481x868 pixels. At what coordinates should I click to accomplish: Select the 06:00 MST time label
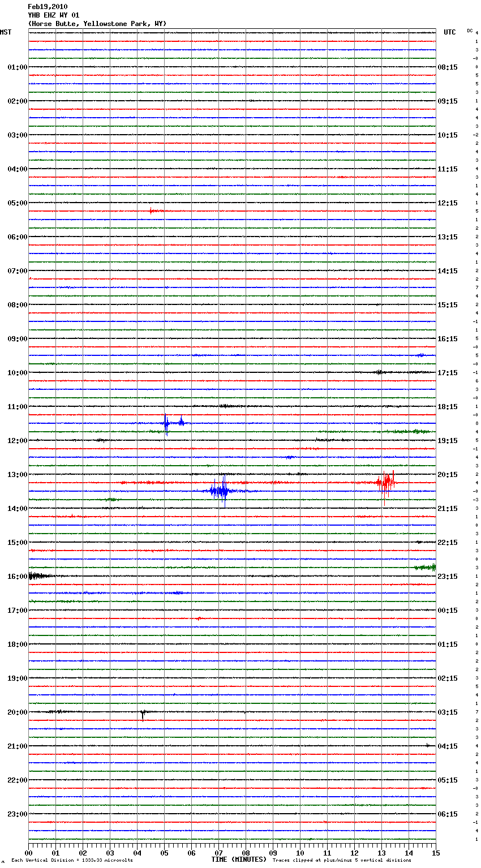[18, 237]
